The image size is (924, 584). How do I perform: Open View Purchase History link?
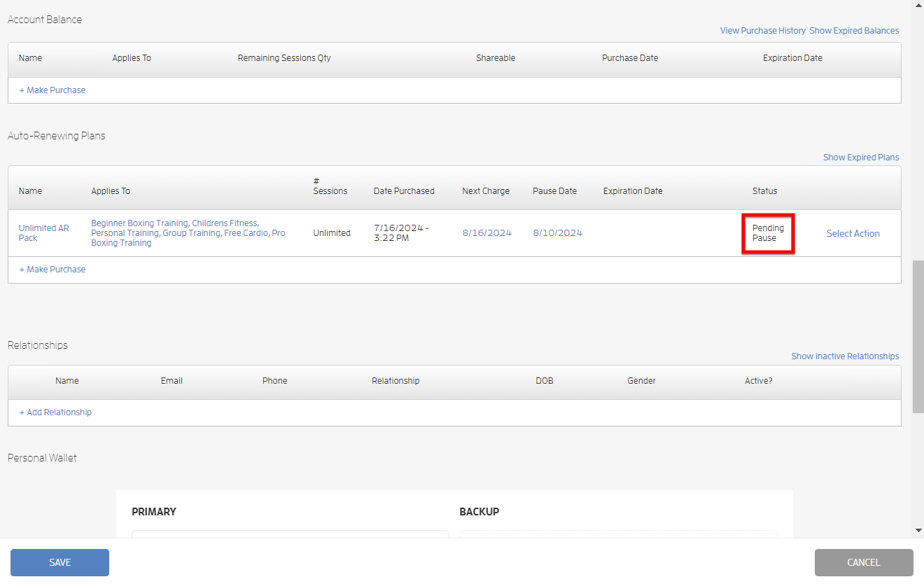pyautogui.click(x=762, y=31)
